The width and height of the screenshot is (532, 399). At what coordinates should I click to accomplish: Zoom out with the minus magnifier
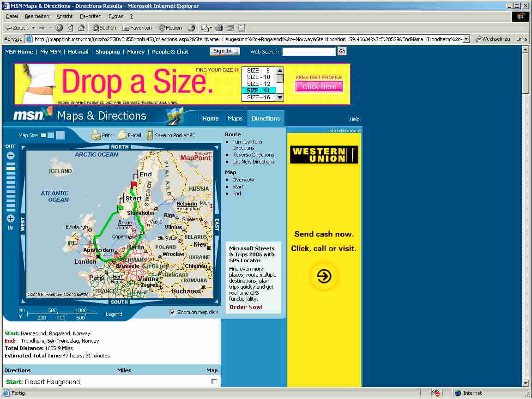[10, 156]
